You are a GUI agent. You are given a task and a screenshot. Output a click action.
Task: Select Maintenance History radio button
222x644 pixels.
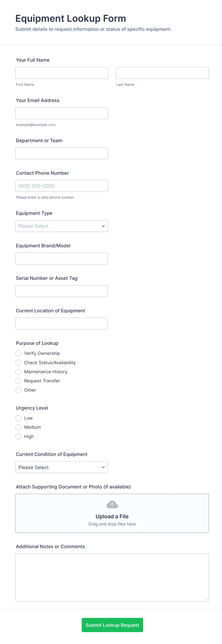18,372
